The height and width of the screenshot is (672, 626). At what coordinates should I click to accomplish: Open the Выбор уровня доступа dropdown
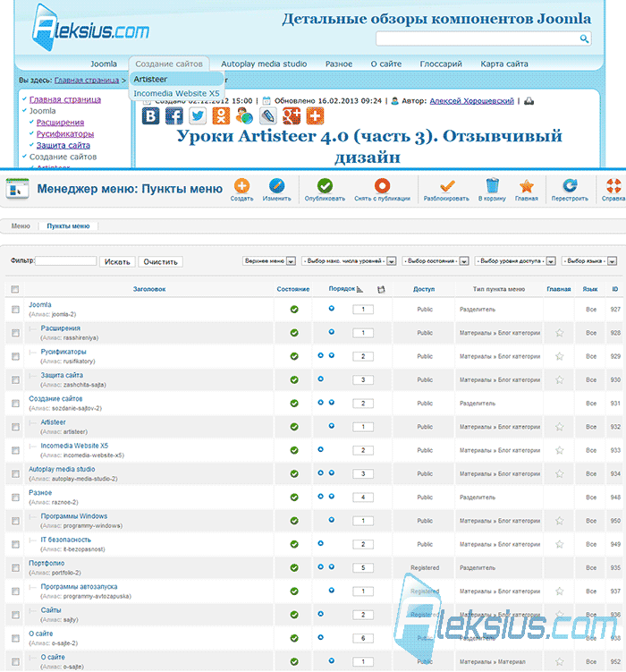pyautogui.click(x=515, y=261)
